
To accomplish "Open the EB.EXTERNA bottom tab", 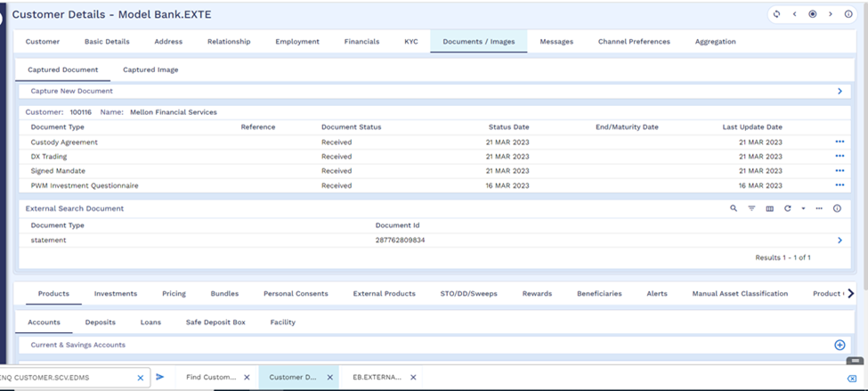I will pyautogui.click(x=377, y=378).
